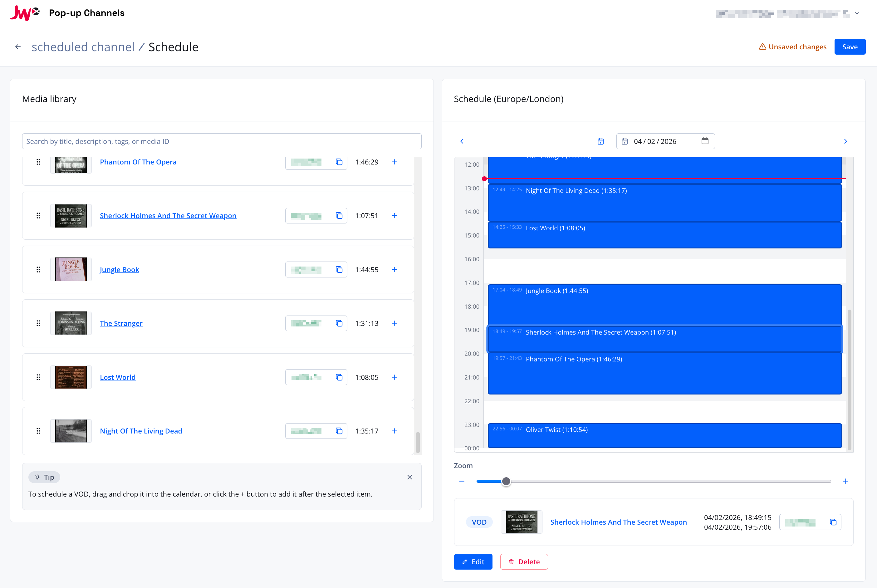Screen dimensions: 877x588
Task: Click the back arrow next to scheduled channel
Action: tap(18, 47)
